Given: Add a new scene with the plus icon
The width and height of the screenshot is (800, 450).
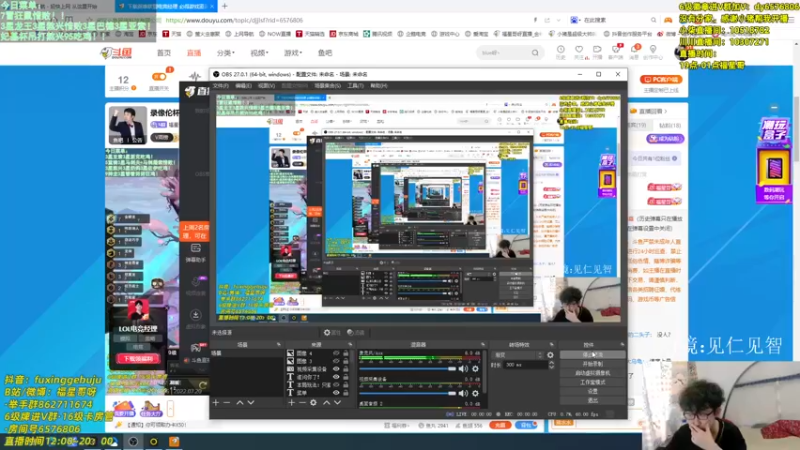Looking at the screenshot, I should click(x=216, y=403).
